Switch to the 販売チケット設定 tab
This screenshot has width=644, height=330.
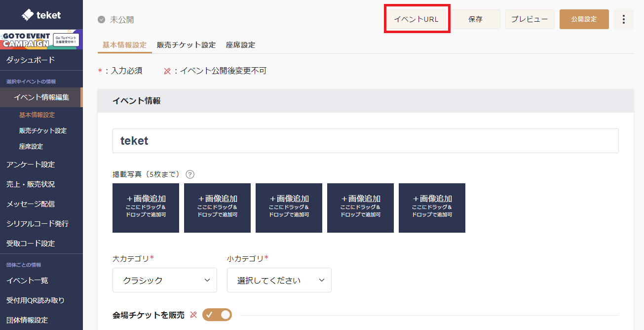click(186, 45)
